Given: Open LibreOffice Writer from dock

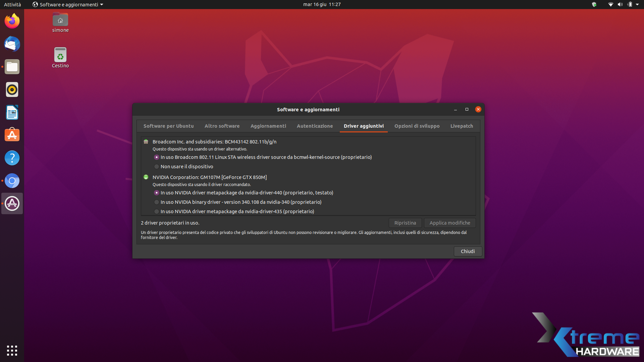Looking at the screenshot, I should (x=12, y=112).
